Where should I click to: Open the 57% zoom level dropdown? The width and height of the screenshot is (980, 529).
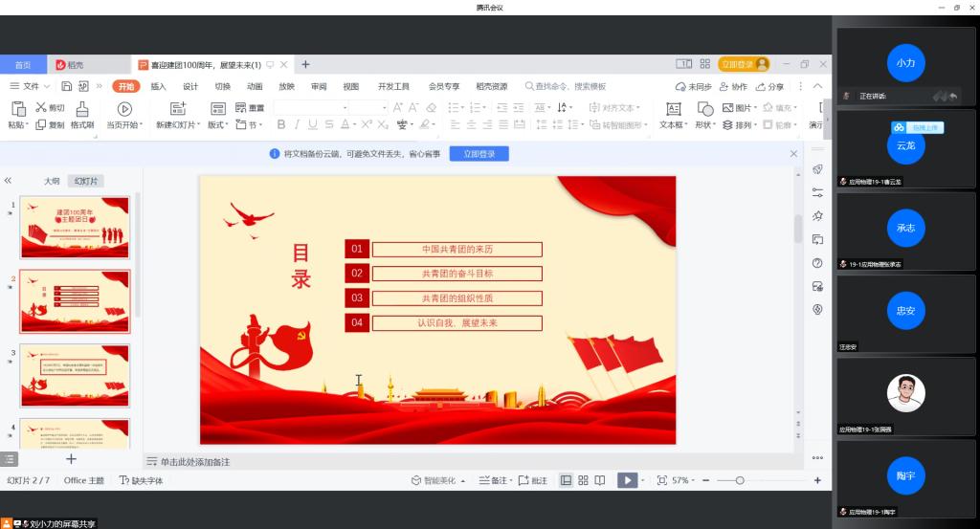pyautogui.click(x=683, y=480)
